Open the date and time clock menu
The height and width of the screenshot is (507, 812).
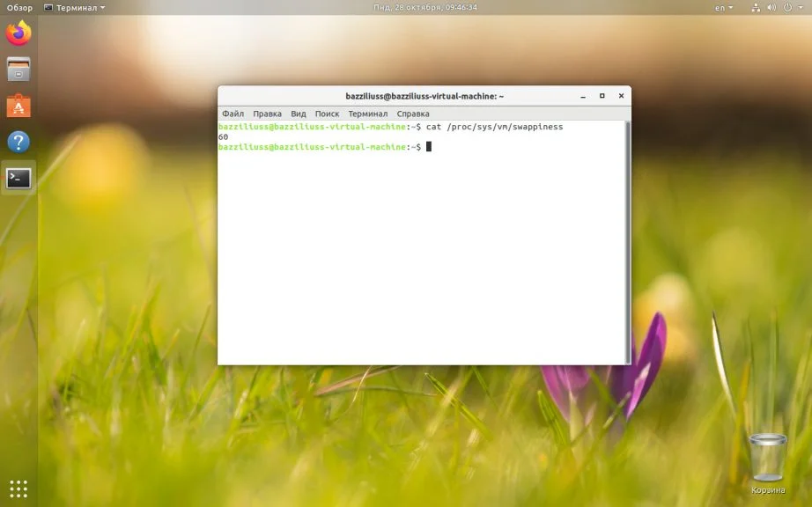[x=425, y=7]
